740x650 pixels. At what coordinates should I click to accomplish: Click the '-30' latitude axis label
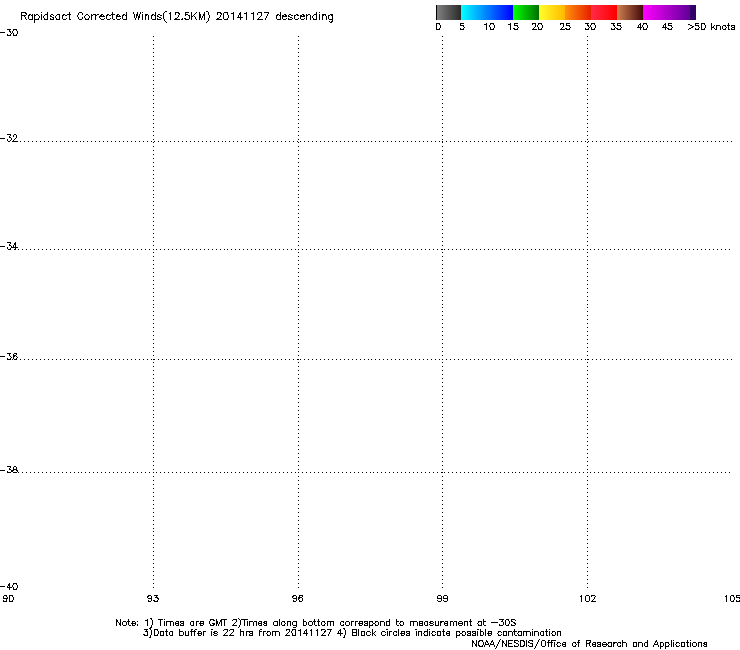[9, 33]
